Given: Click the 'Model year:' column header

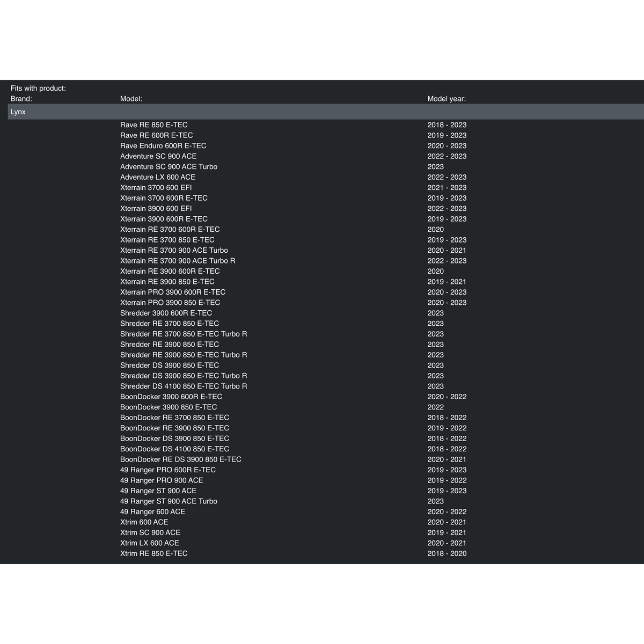Looking at the screenshot, I should pyautogui.click(x=447, y=99).
